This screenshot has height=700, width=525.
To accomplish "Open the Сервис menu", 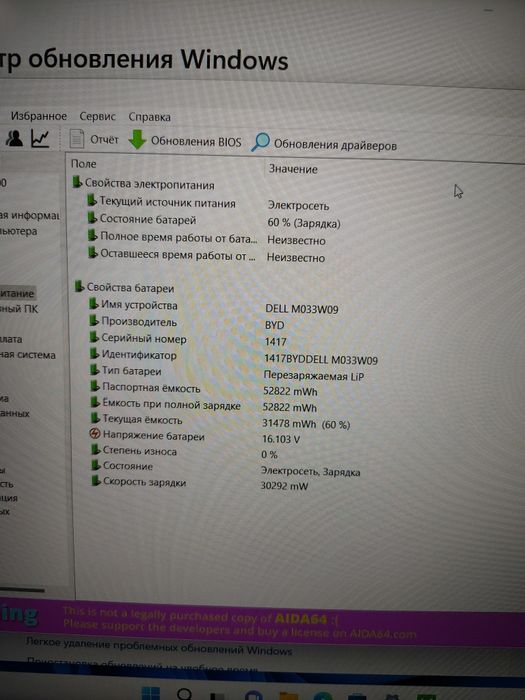I will 97,117.
